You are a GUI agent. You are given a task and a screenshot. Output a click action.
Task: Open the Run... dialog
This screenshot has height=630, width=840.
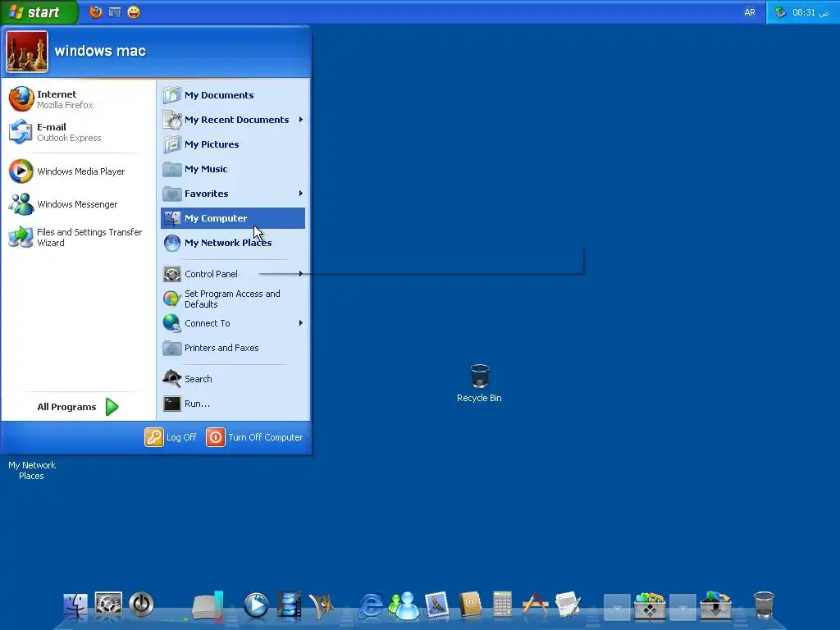(233, 404)
